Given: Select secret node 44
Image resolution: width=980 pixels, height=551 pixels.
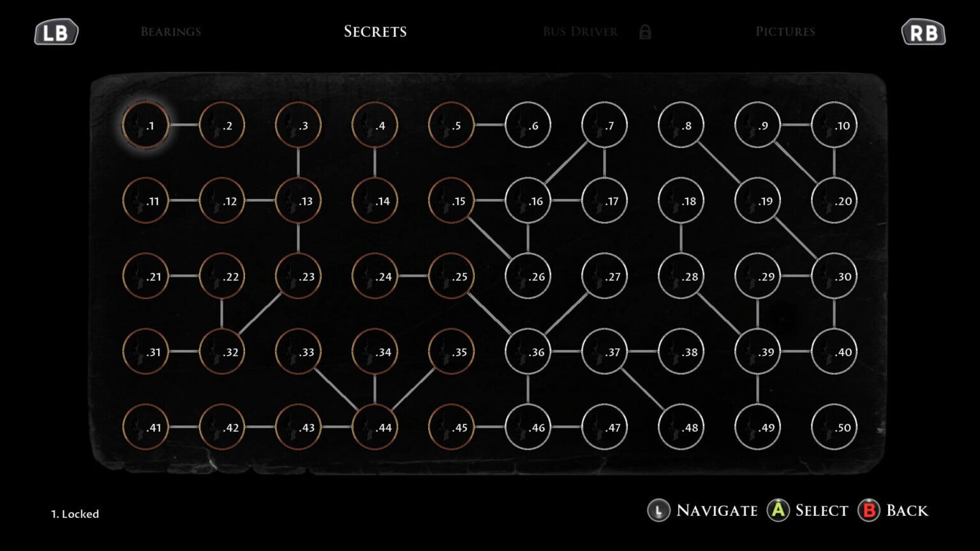Looking at the screenshot, I should [x=375, y=427].
